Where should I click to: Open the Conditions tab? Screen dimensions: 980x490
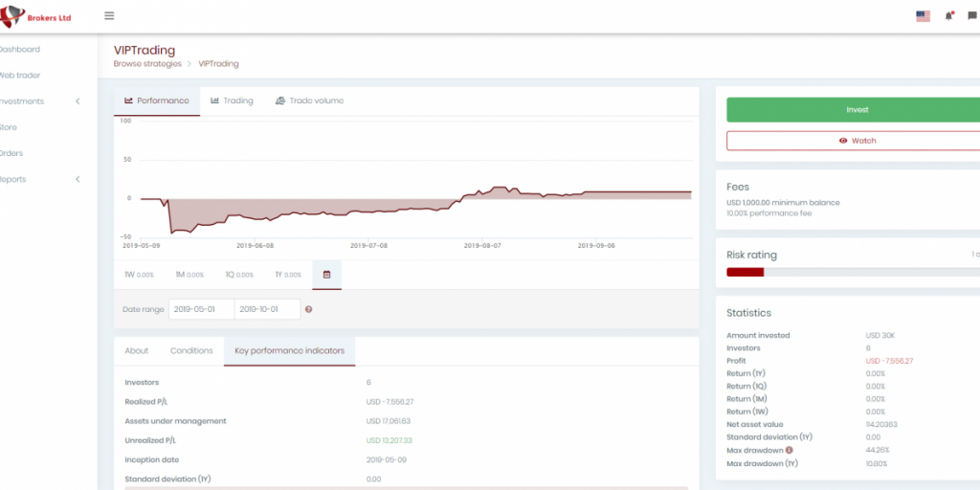pyautogui.click(x=191, y=350)
